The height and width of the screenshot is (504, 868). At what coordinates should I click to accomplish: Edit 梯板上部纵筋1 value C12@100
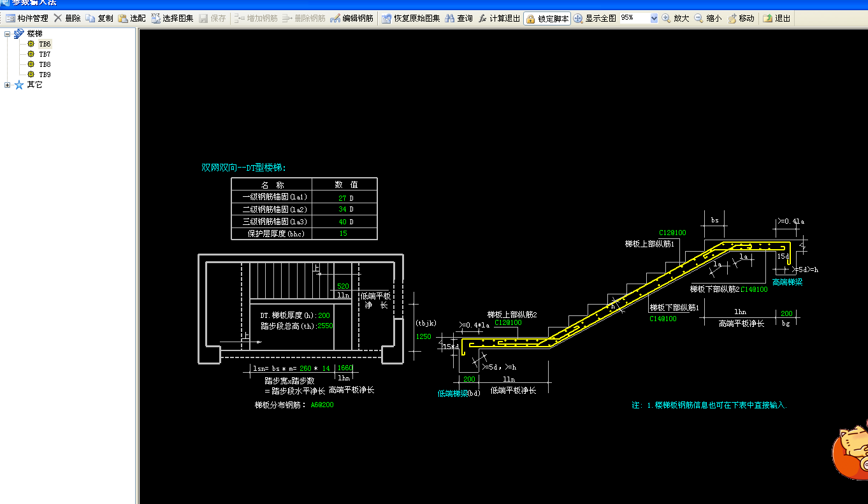click(x=672, y=233)
